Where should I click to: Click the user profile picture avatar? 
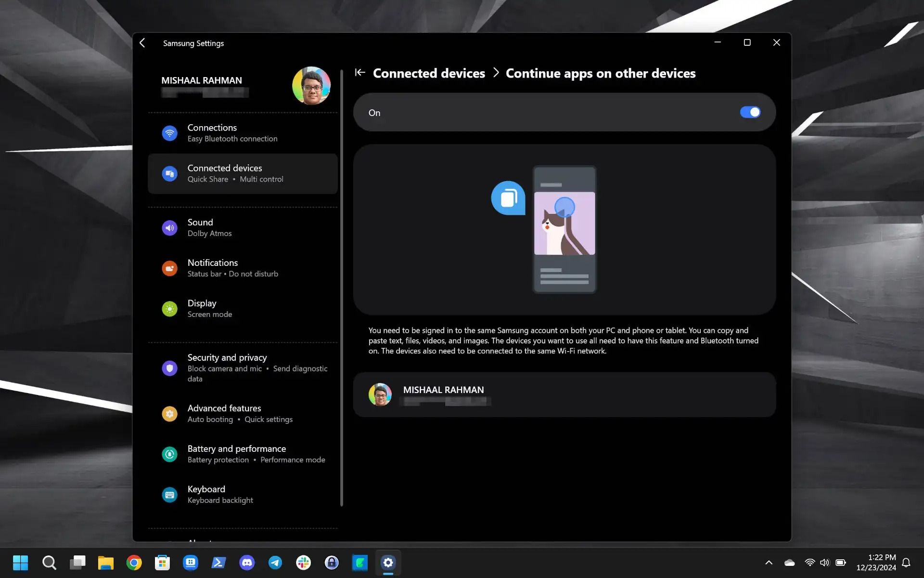(x=311, y=85)
